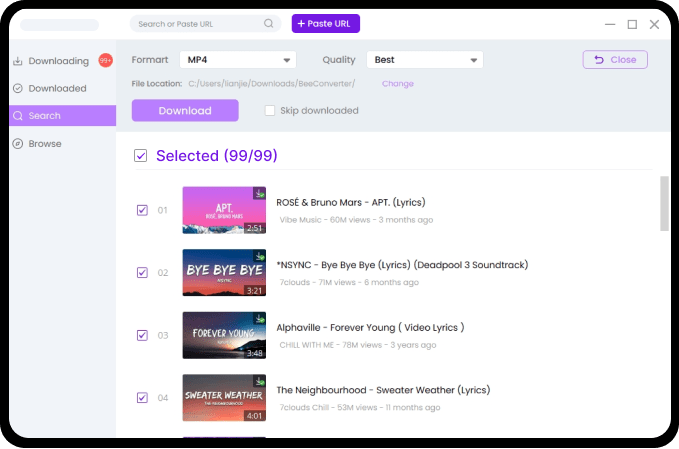Click the Bye Bye Bye video thumbnail
The image size is (679, 449).
[224, 273]
